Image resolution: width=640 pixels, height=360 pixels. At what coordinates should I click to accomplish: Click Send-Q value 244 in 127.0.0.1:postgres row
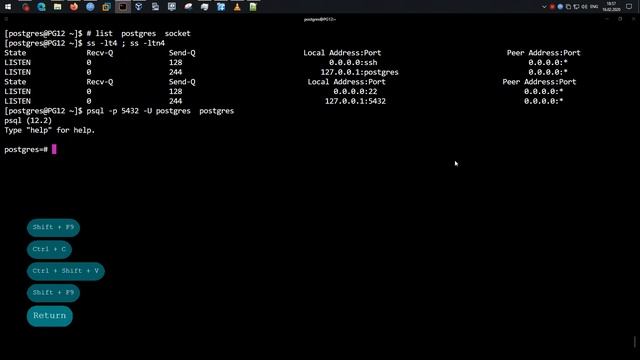click(x=176, y=72)
